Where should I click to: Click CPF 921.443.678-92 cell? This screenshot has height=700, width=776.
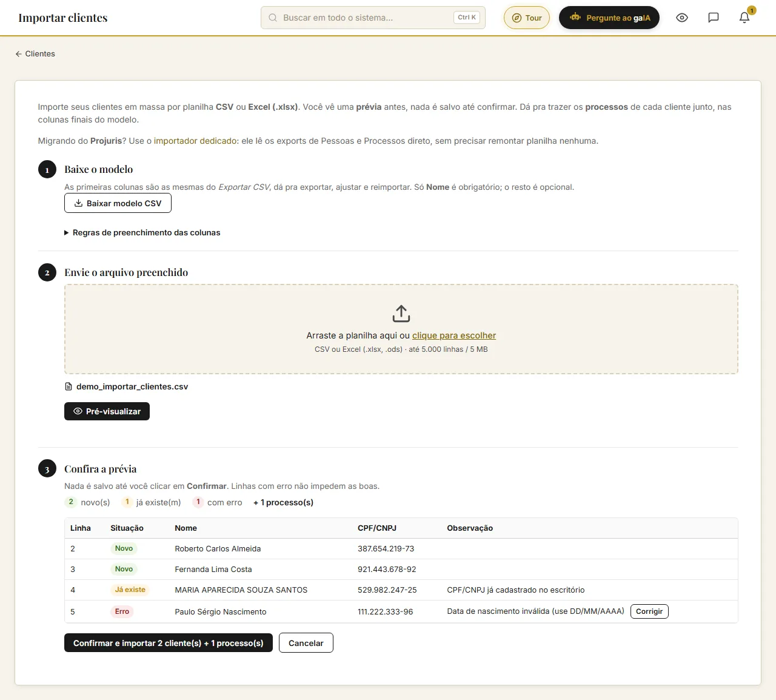387,570
